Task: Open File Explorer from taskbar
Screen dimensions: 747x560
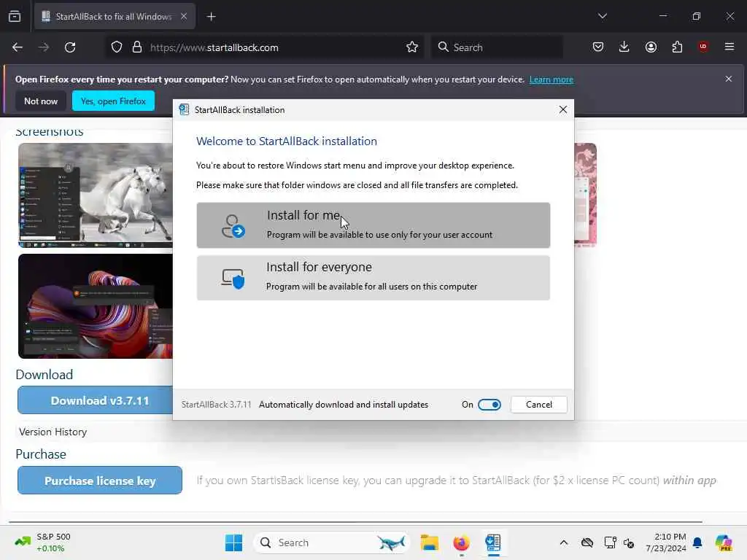Action: click(x=429, y=542)
